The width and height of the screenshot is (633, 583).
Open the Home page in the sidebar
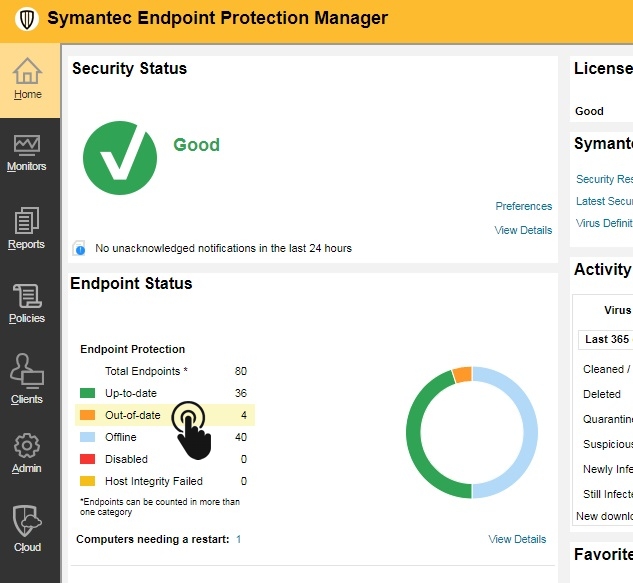27,80
